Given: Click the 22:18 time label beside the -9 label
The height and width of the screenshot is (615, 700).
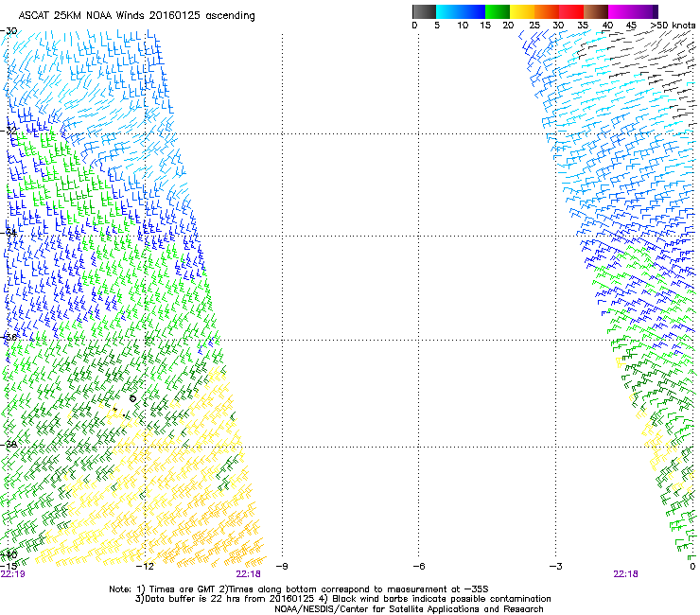Looking at the screenshot, I should (248, 574).
